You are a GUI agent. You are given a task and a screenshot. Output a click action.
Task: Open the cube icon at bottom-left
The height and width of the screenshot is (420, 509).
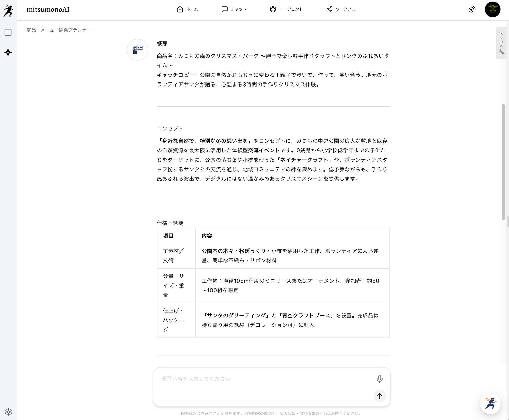point(8,412)
